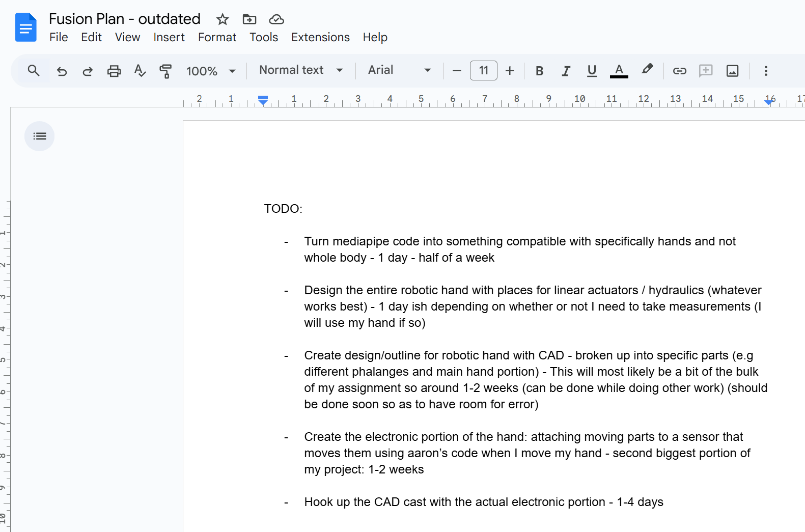Activate the paint format tool
805x532 pixels.
pyautogui.click(x=165, y=71)
